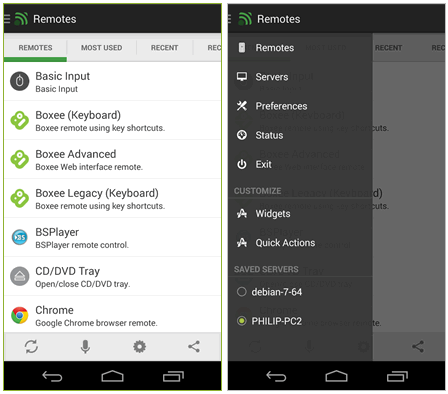Switch to REMOTES tab on left screen
Viewport: 448px width, 394px height.
click(x=35, y=48)
